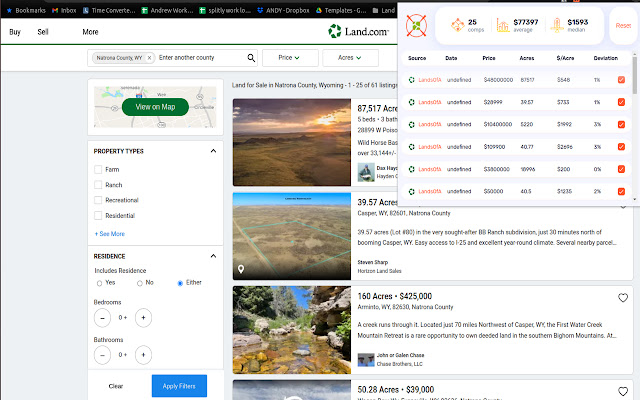This screenshot has width=640, height=400.
Task: Click the Apply Filters button
Action: (180, 385)
